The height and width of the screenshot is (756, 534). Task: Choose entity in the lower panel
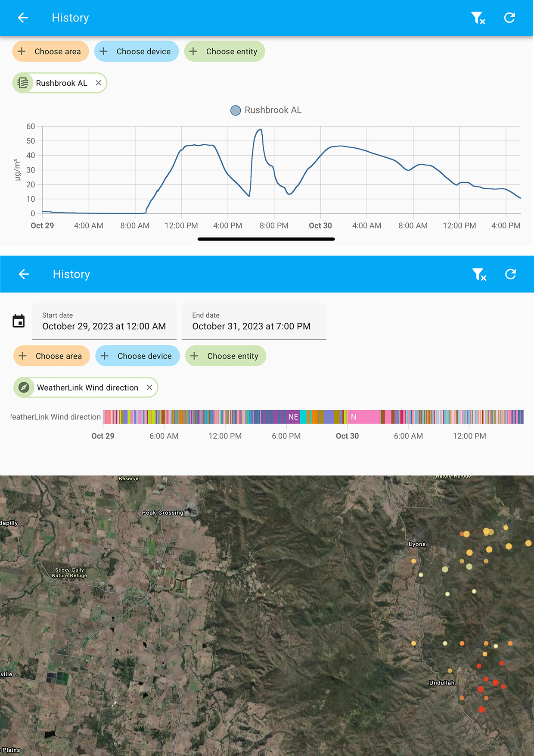(x=225, y=356)
